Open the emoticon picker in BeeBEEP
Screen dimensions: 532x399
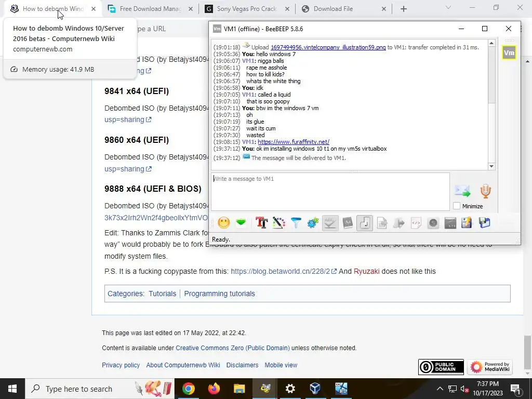pos(223,223)
